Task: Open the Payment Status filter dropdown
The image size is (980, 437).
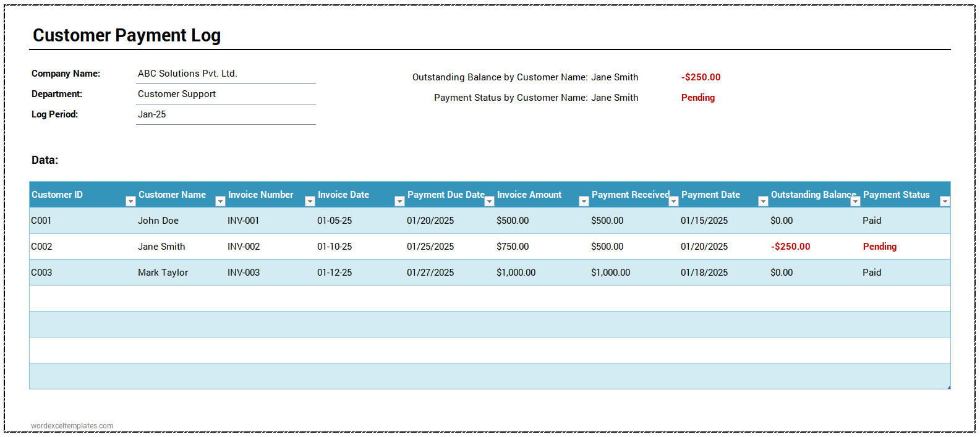Action: [x=944, y=202]
